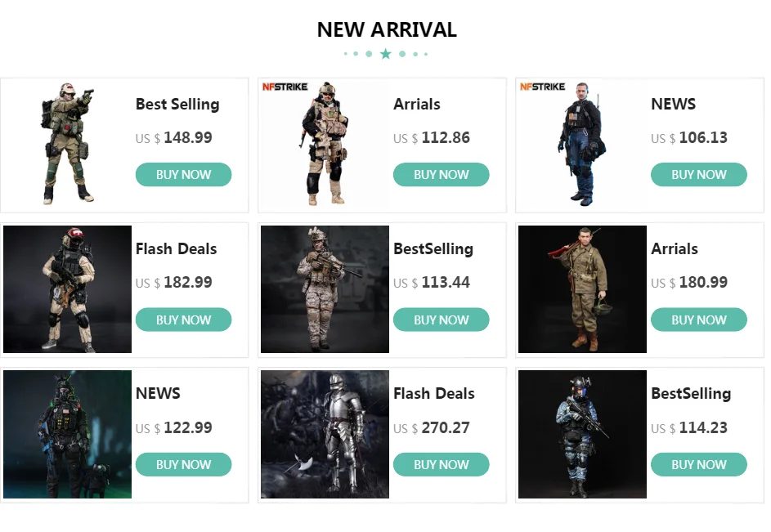Screen dimensions: 771x532
Task: Open the blue camouflage soldier figure image
Action: [582, 434]
